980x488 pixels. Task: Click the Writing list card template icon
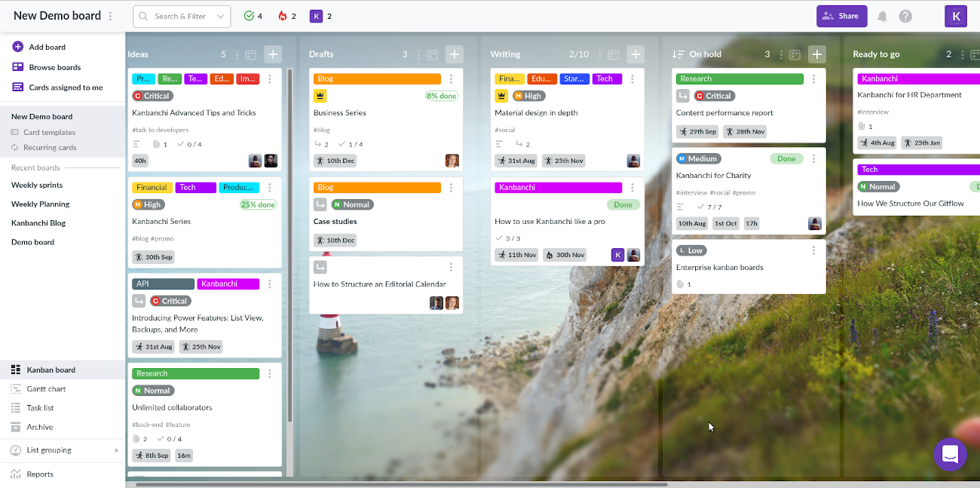pos(614,54)
